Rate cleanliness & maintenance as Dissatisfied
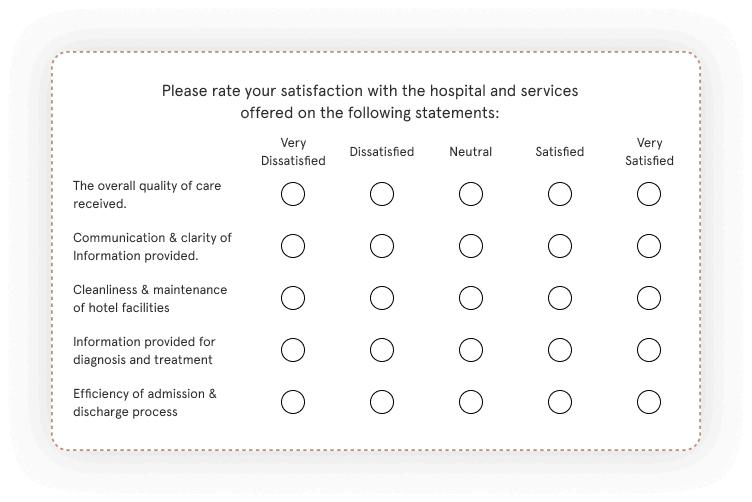The height and width of the screenshot is (502, 752). 382,298
